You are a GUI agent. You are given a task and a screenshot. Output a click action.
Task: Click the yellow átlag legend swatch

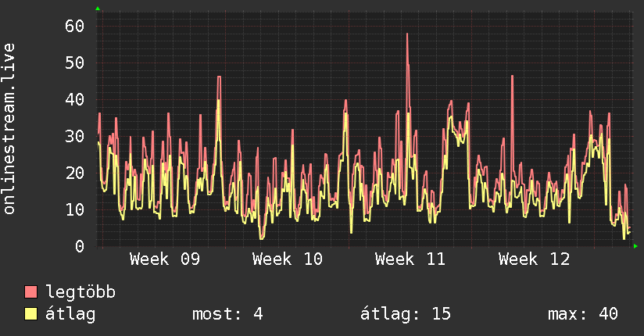click(x=30, y=314)
